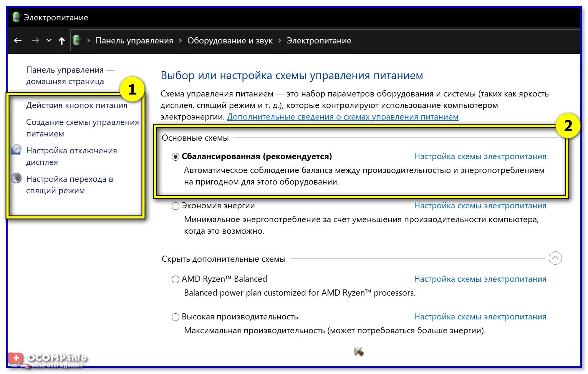
Task: Open Панель управления breadcrumb
Action: coord(134,40)
